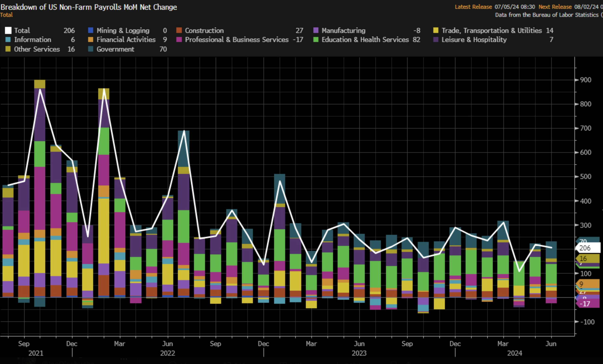Click the Construction legend color square
603x364 pixels.
point(179,30)
